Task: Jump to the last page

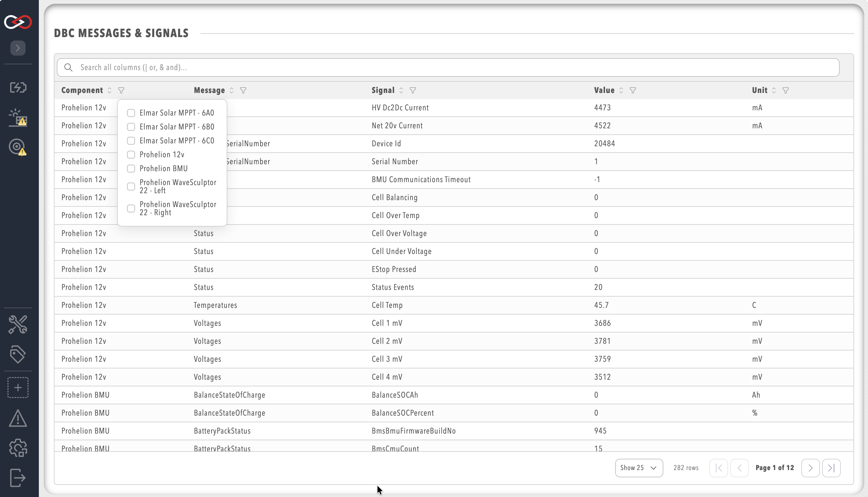Action: (831, 468)
